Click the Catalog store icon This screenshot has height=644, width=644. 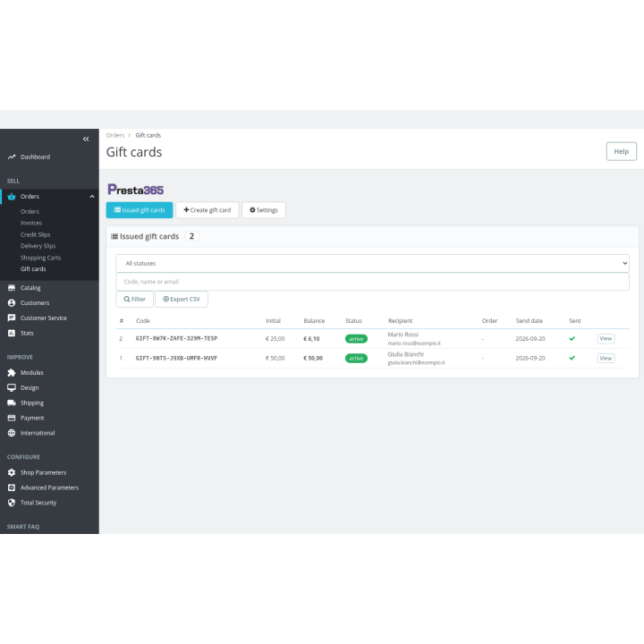point(12,287)
